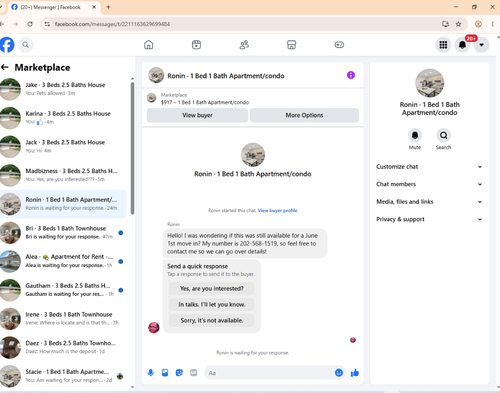Open Bri's 3 Beds 1 Bath Townhouse chat
This screenshot has height=393, width=500.
pyautogui.click(x=63, y=232)
